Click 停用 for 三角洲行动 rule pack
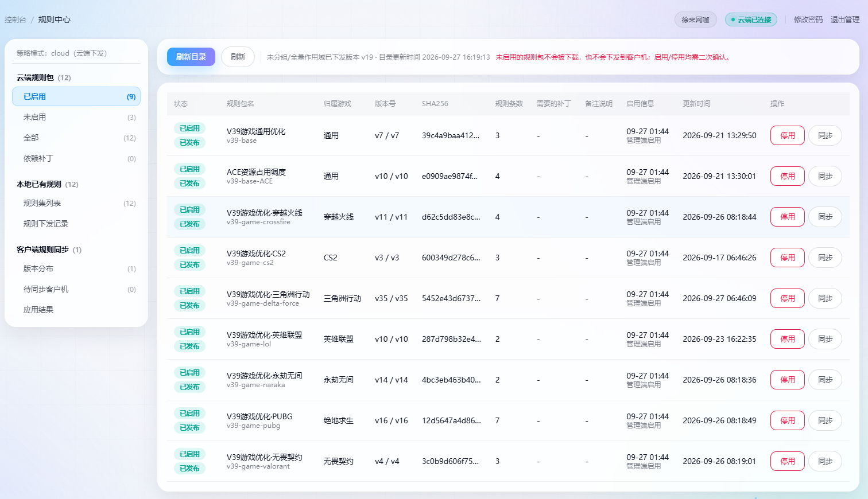Screen dimensions: 868x499 [x=788, y=298]
